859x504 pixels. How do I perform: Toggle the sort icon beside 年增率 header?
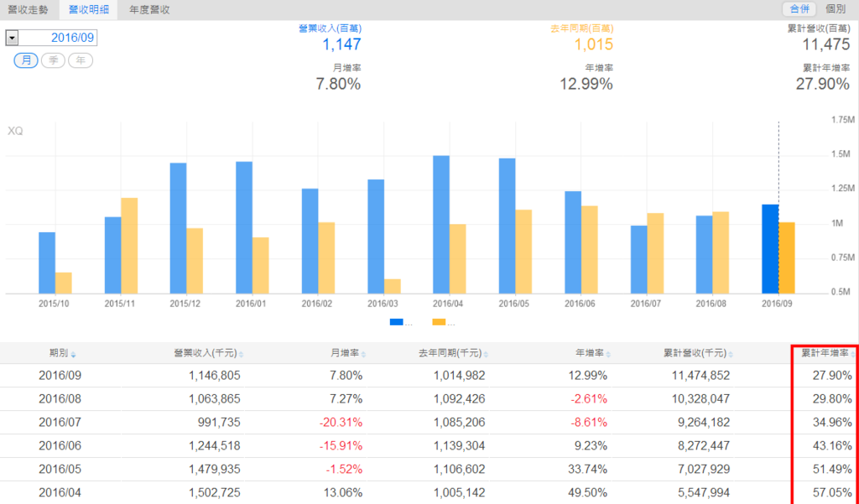608,355
